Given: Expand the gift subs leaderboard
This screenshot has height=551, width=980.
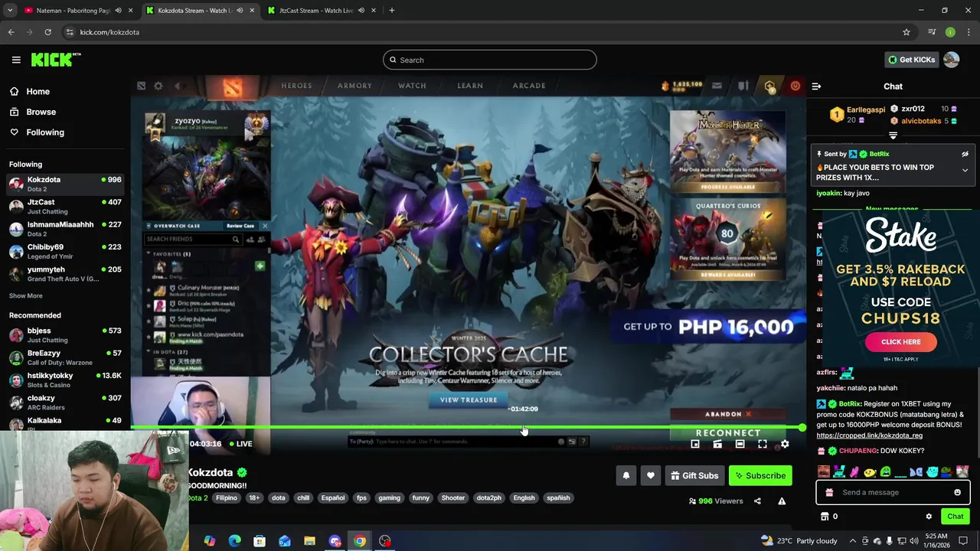Looking at the screenshot, I should [893, 135].
